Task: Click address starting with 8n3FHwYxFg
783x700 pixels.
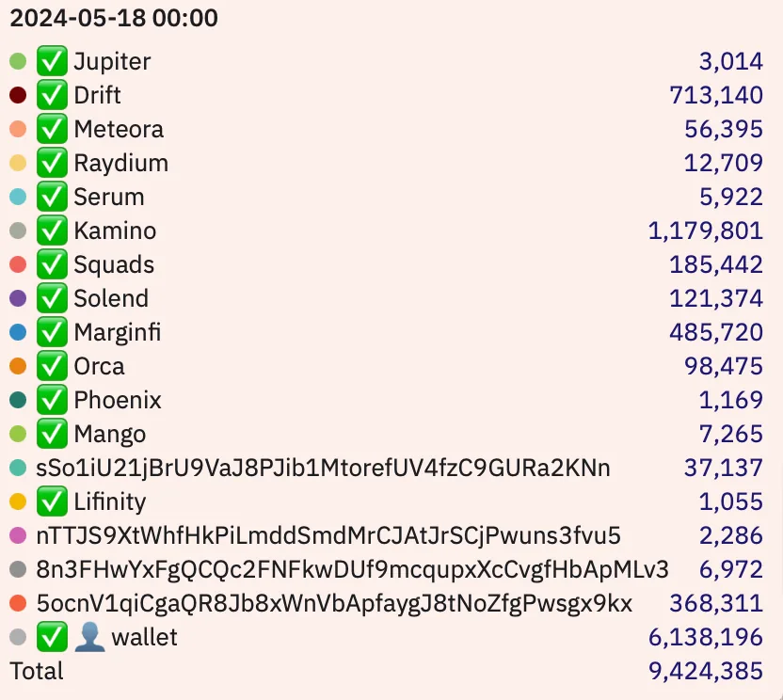Action: 352,569
